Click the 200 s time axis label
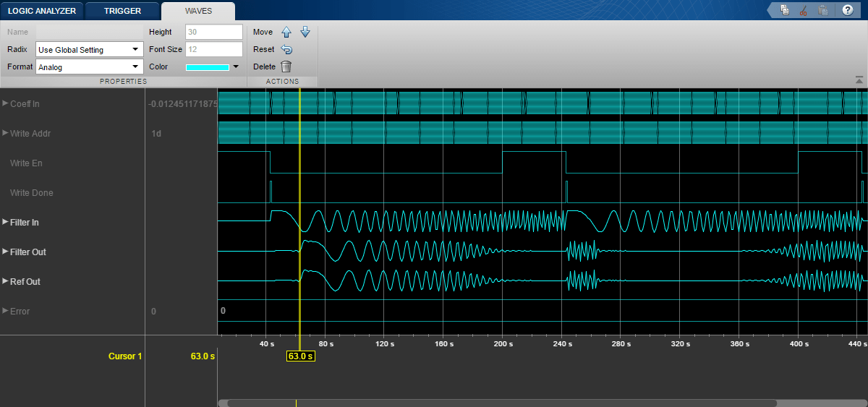Image resolution: width=868 pixels, height=407 pixels. point(503,344)
